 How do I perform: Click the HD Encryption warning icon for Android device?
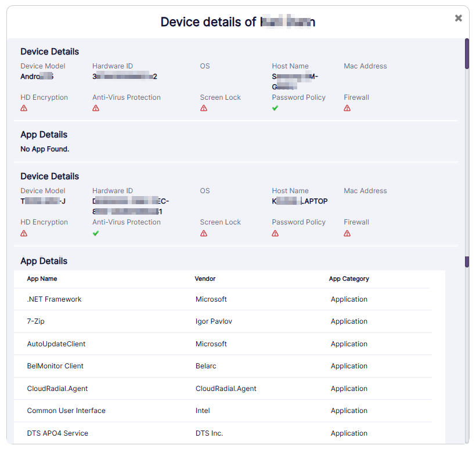tap(24, 108)
